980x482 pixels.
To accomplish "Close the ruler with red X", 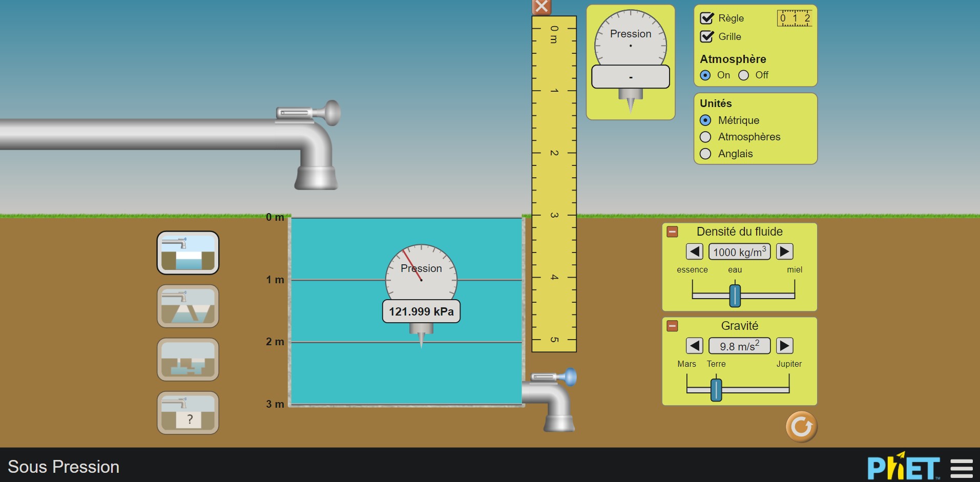I will [x=541, y=7].
